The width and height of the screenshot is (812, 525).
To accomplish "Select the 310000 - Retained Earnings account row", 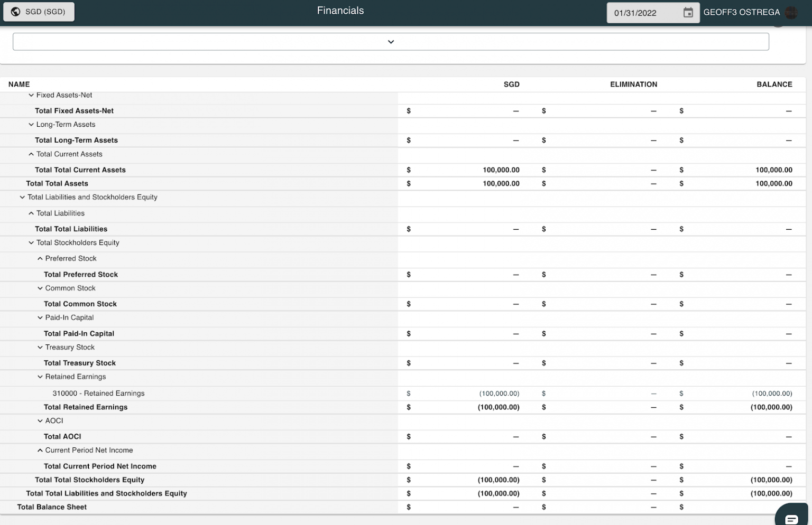I will pyautogui.click(x=403, y=393).
